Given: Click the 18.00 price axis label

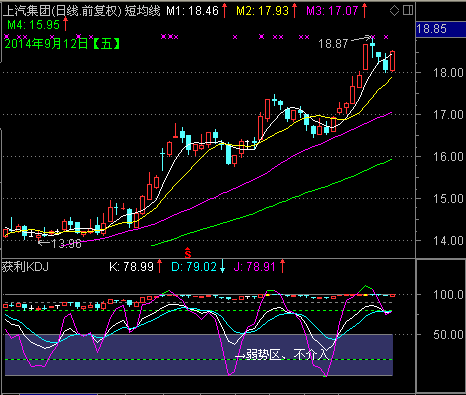Looking at the screenshot, I should (x=448, y=73).
